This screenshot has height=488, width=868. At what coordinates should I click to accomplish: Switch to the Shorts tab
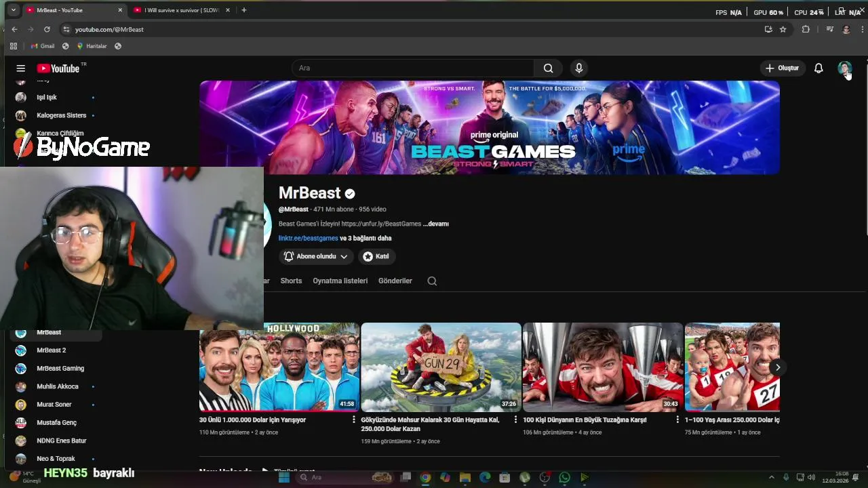click(291, 281)
